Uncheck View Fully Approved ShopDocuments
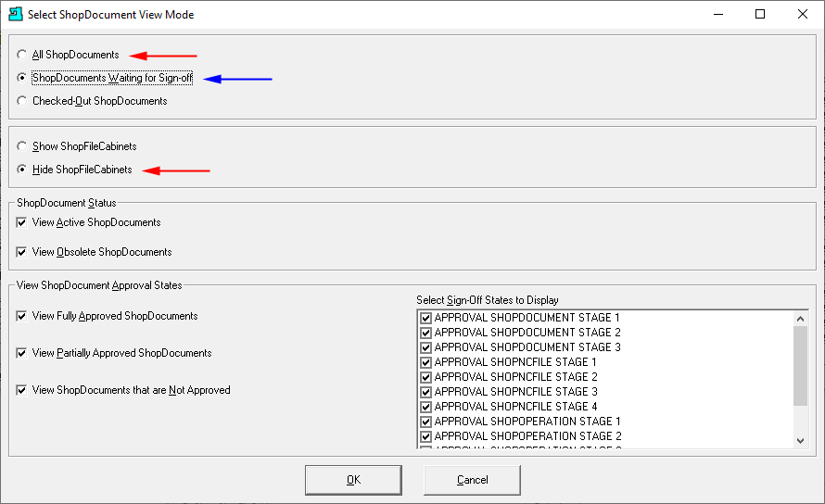 [x=21, y=316]
